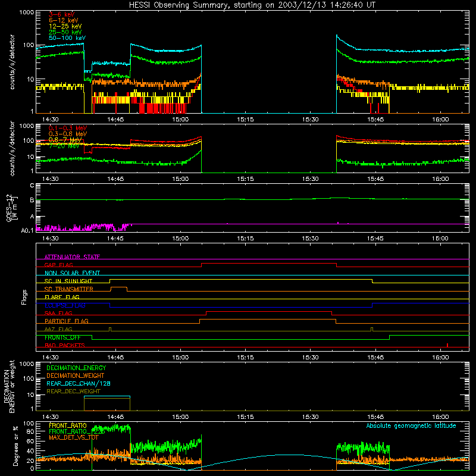Select the SC_TRANSMITTER flag label
This screenshot has height=476, width=476.
(69, 289)
